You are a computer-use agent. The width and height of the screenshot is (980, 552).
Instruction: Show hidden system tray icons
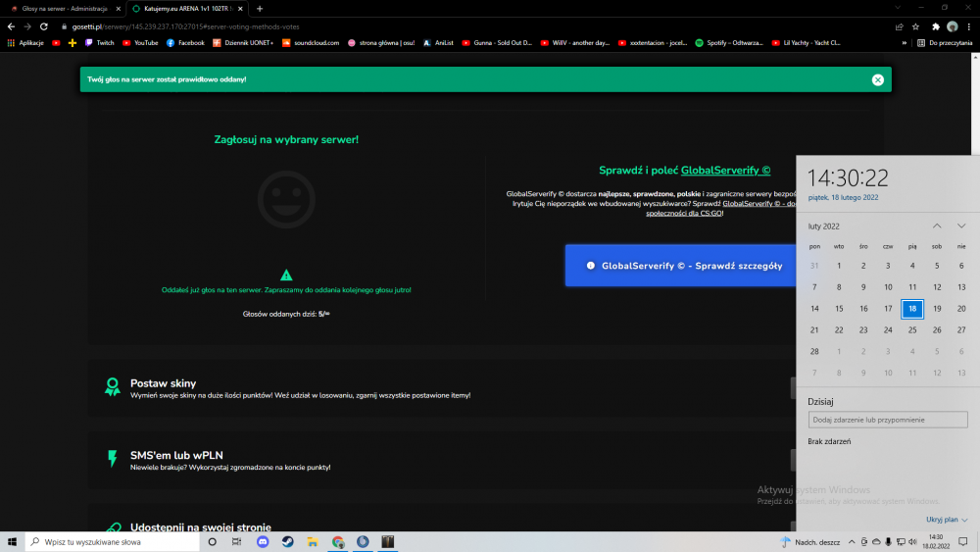[x=852, y=542]
